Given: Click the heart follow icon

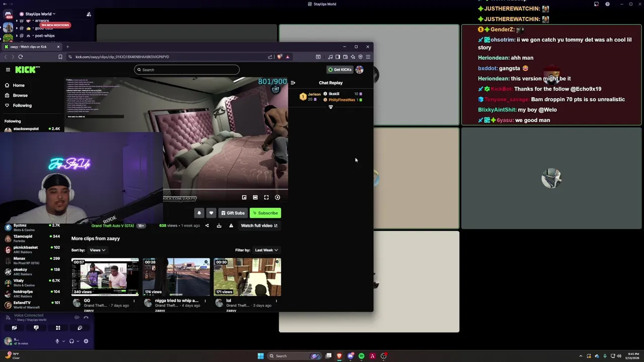Looking at the screenshot, I should (211, 213).
